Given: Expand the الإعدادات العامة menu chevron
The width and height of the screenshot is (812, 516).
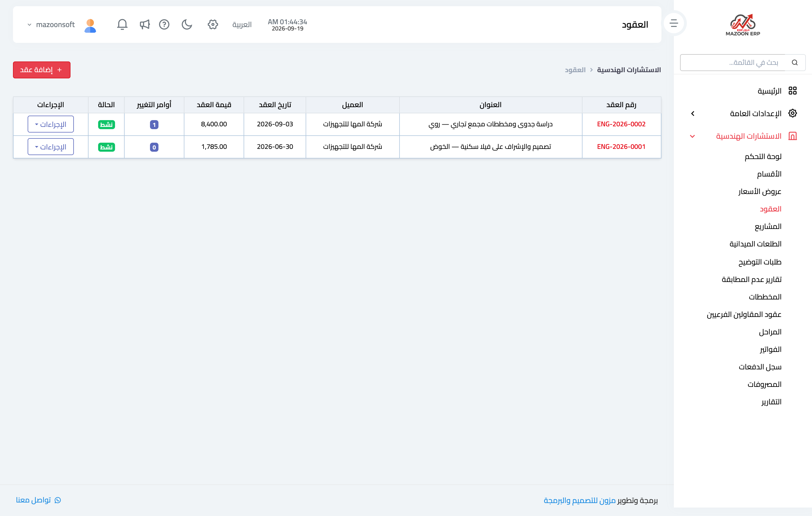Looking at the screenshot, I should point(693,114).
